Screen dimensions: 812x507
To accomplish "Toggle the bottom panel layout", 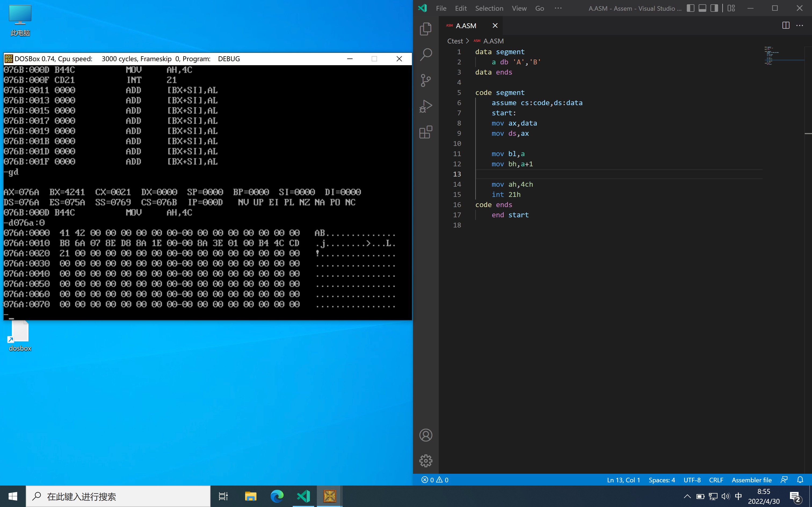I will (x=702, y=8).
